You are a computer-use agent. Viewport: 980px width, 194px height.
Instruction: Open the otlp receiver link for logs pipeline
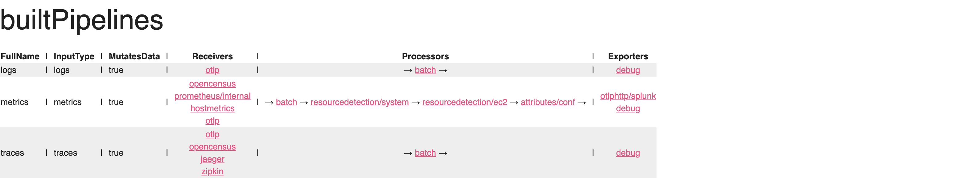pos(212,70)
